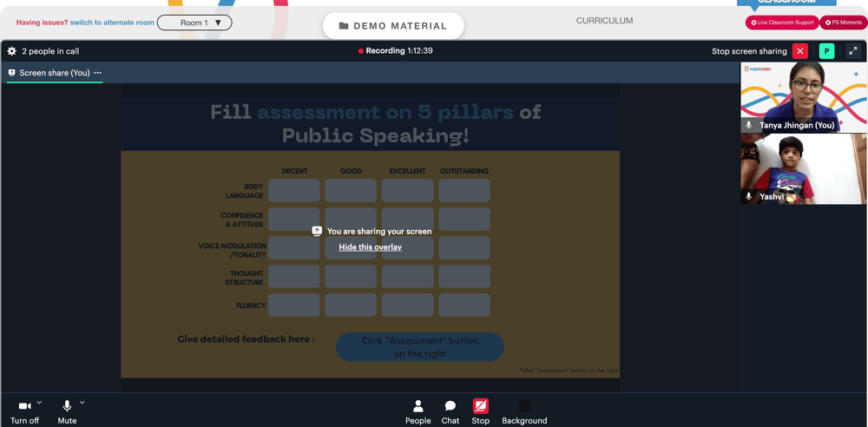Image resolution: width=868 pixels, height=427 pixels.
Task: Mute the microphone
Action: coord(67,411)
